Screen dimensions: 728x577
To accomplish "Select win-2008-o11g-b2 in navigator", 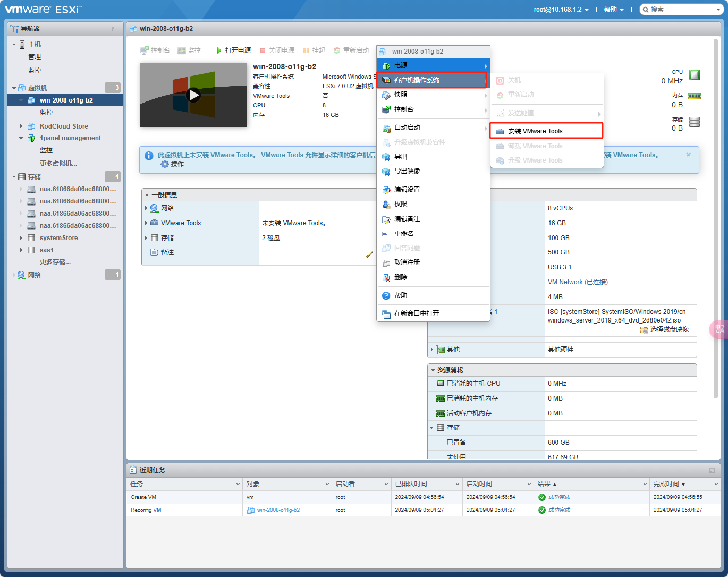I will tap(66, 100).
